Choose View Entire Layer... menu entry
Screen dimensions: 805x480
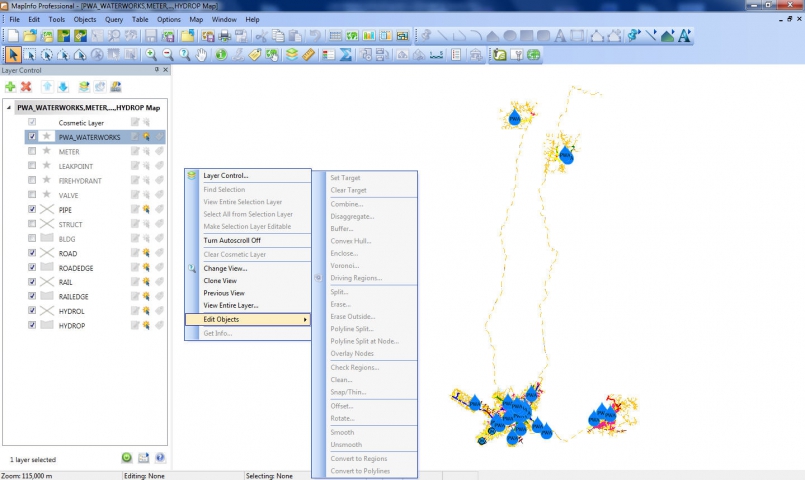248,305
